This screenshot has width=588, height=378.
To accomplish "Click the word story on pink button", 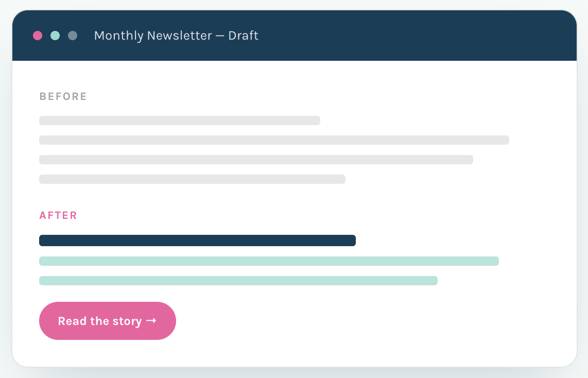I will click(127, 321).
